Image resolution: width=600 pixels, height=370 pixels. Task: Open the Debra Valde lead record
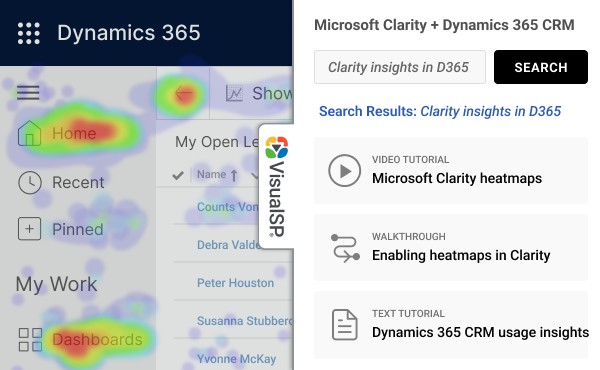click(x=228, y=245)
